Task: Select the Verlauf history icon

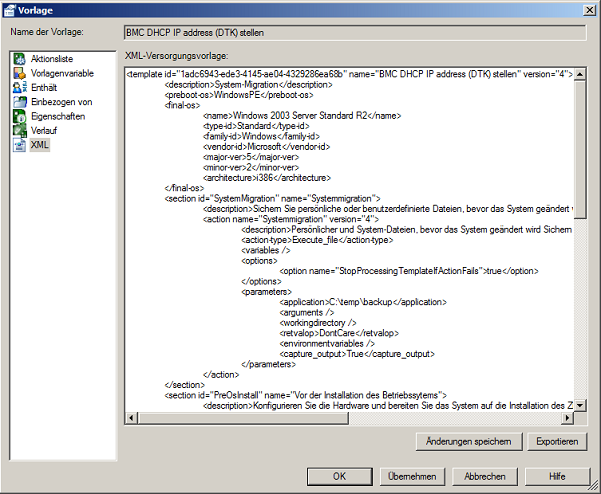Action: click(19, 130)
